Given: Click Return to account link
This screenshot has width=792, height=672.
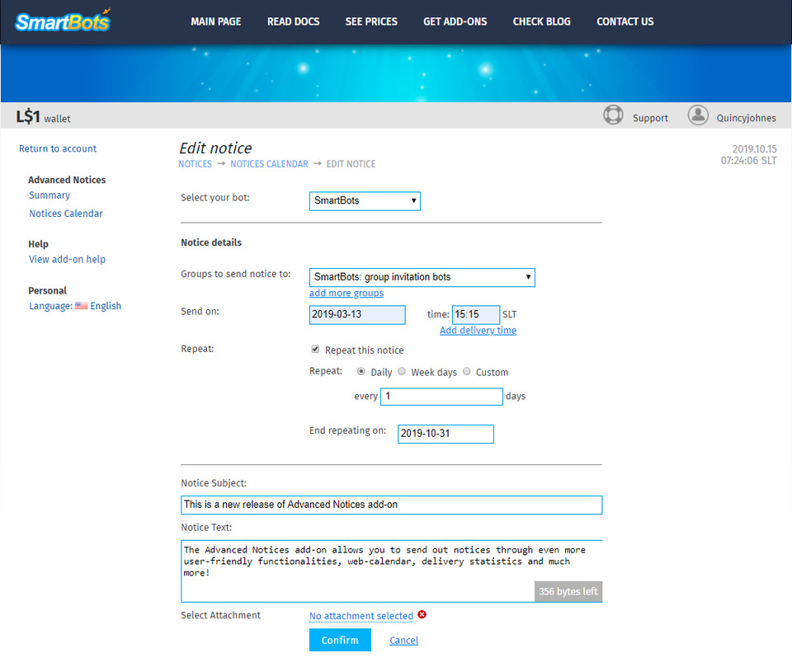Looking at the screenshot, I should click(x=58, y=148).
